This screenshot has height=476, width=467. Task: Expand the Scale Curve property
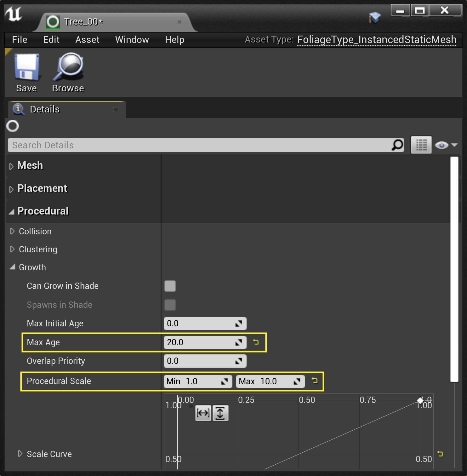(20, 454)
